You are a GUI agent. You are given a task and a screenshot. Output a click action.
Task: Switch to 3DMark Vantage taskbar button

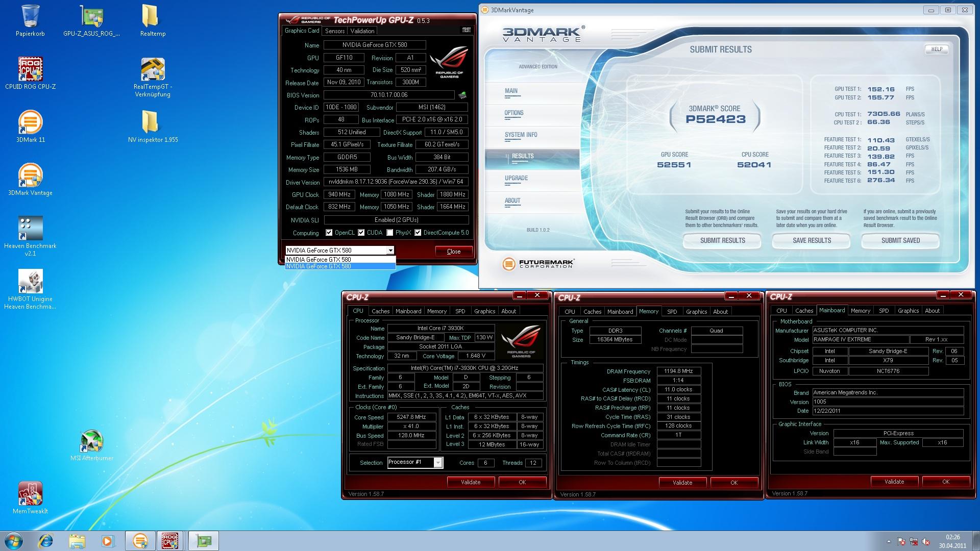tap(140, 541)
